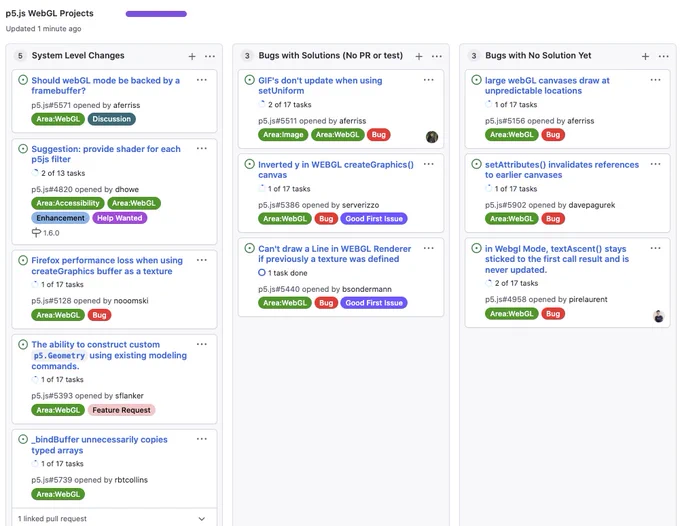Viewport: 680px width, 526px height.
Task: Click '1 task done' on Can't draw Line card
Action: [283, 273]
